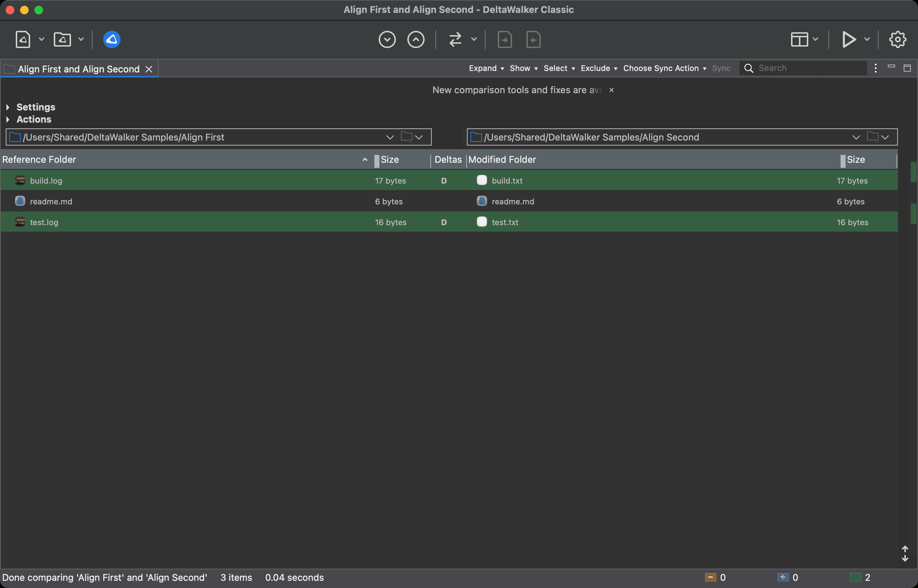The height and width of the screenshot is (588, 918).
Task: Open the new folder comparison dropdown arrow
Action: pyautogui.click(x=81, y=39)
